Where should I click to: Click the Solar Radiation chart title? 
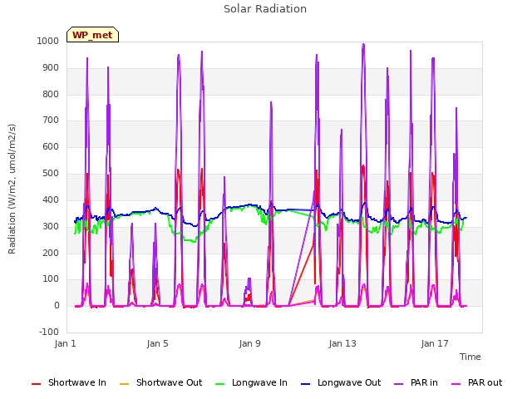(265, 9)
